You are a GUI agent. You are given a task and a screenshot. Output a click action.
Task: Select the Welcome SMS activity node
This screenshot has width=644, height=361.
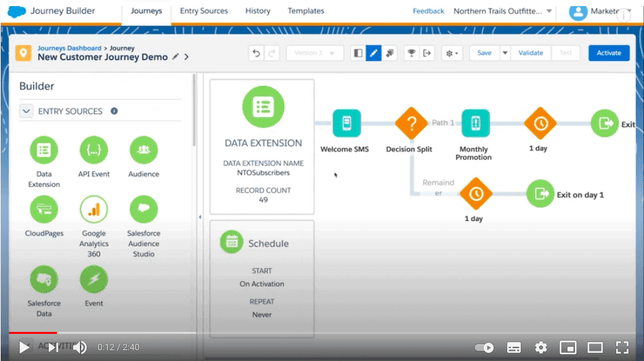tap(346, 123)
